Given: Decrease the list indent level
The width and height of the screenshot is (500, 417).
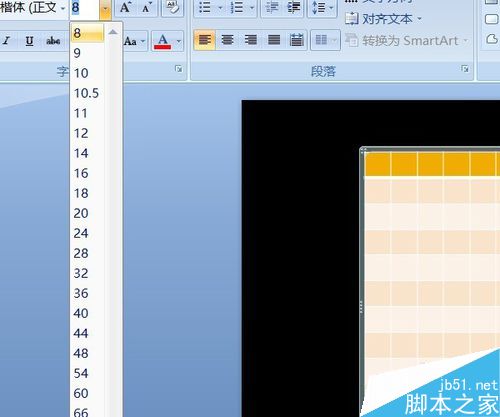Looking at the screenshot, I should [272, 7].
